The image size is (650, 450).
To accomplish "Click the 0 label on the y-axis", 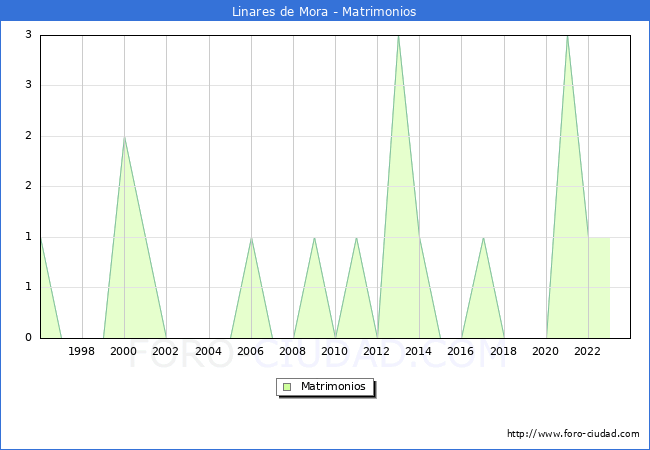I will pos(29,338).
